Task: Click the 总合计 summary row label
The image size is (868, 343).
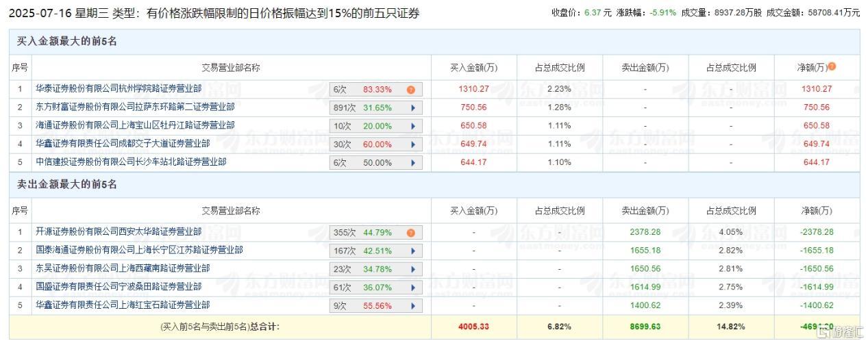Action: coord(220,327)
